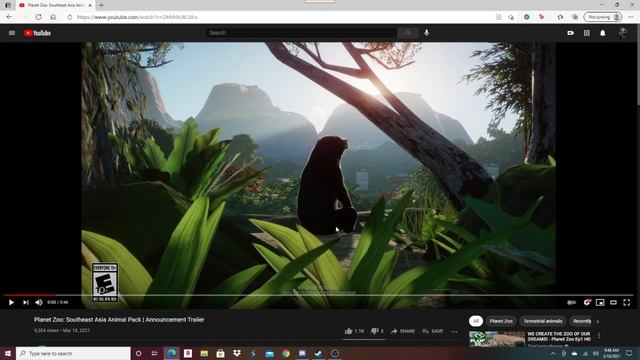Select the Recently filter chip
Screen dimensions: 640x360
581,321
